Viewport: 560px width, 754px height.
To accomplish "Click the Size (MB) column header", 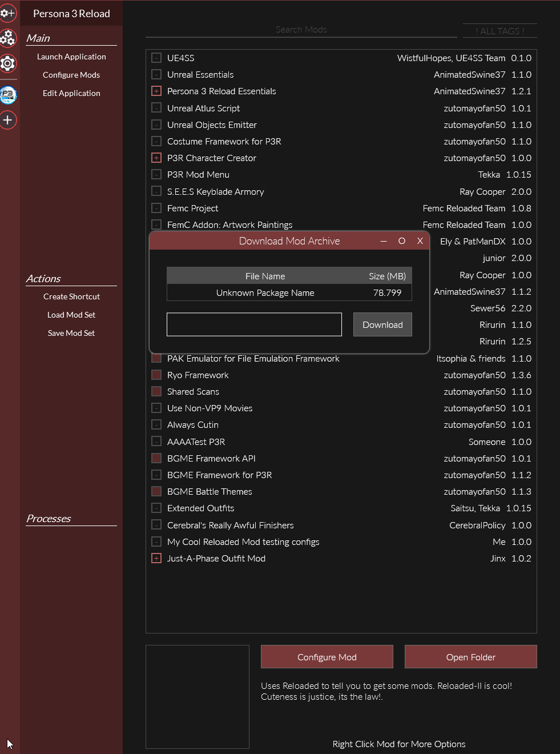I will click(x=387, y=276).
